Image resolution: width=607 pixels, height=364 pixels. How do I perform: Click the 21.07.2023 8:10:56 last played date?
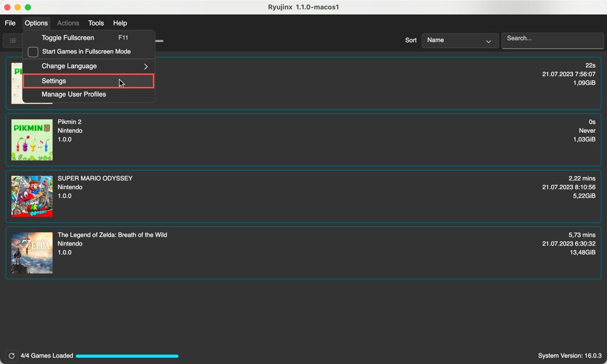(x=569, y=187)
